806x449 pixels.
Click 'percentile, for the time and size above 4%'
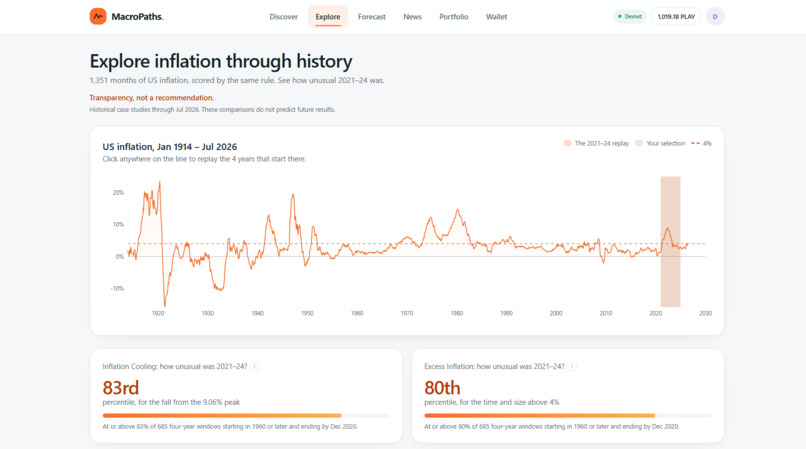click(491, 402)
